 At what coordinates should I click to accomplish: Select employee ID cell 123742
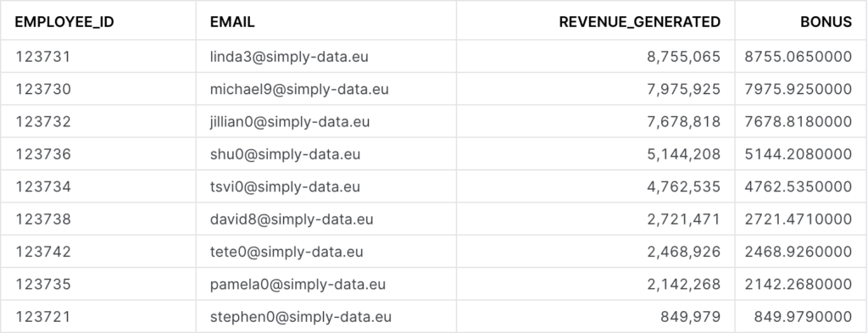(98, 252)
